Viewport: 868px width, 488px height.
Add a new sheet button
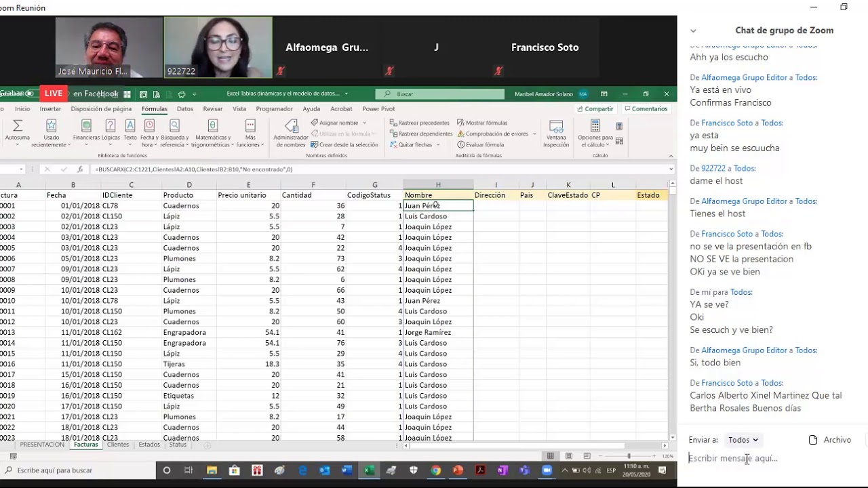(x=208, y=445)
